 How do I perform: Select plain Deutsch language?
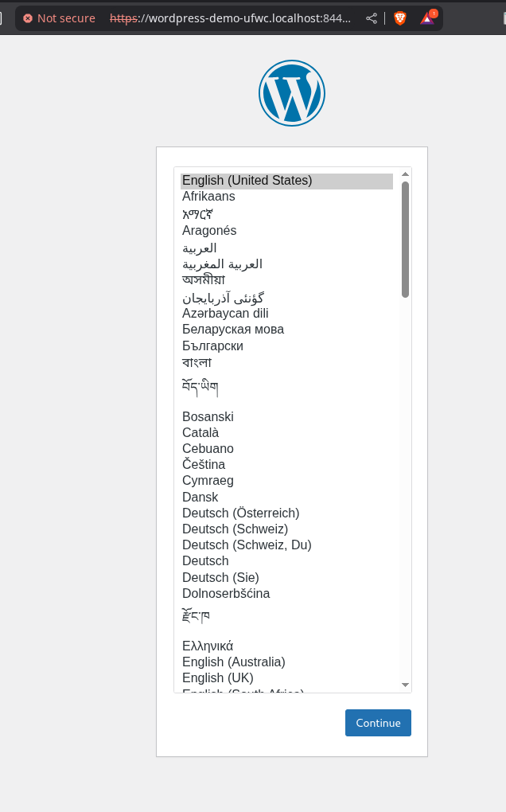click(286, 561)
